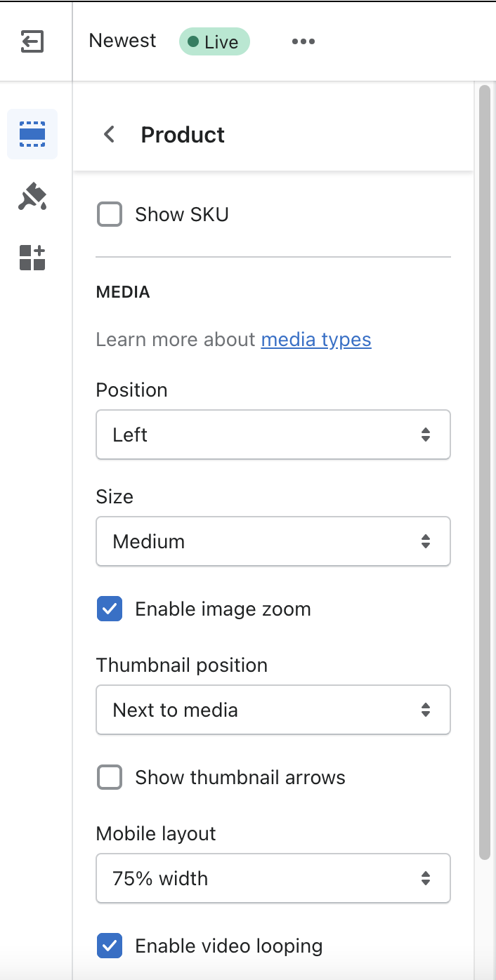Uncheck Enable video looping
The height and width of the screenshot is (980, 496).
tap(110, 946)
